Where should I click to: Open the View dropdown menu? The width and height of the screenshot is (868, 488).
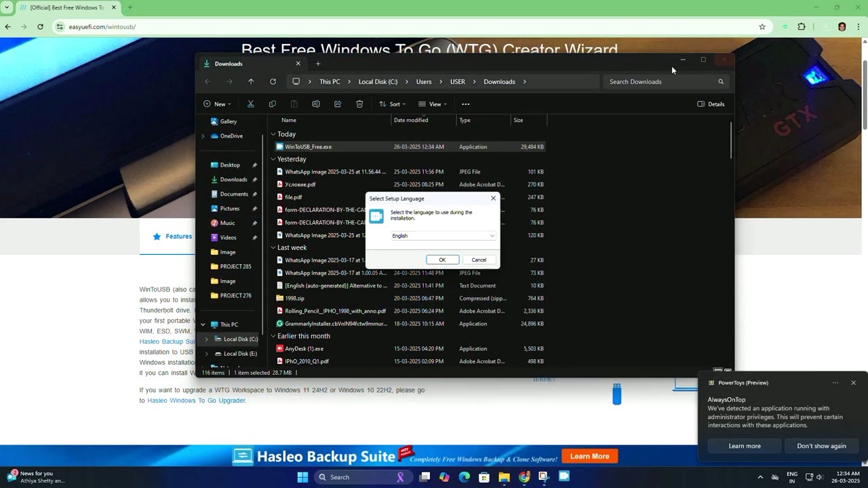pos(433,104)
